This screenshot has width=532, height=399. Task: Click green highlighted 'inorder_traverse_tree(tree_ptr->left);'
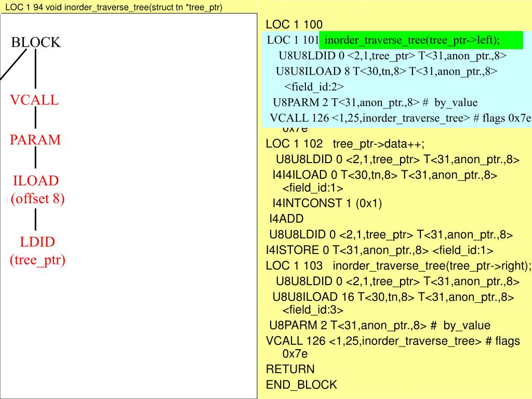[421, 40]
